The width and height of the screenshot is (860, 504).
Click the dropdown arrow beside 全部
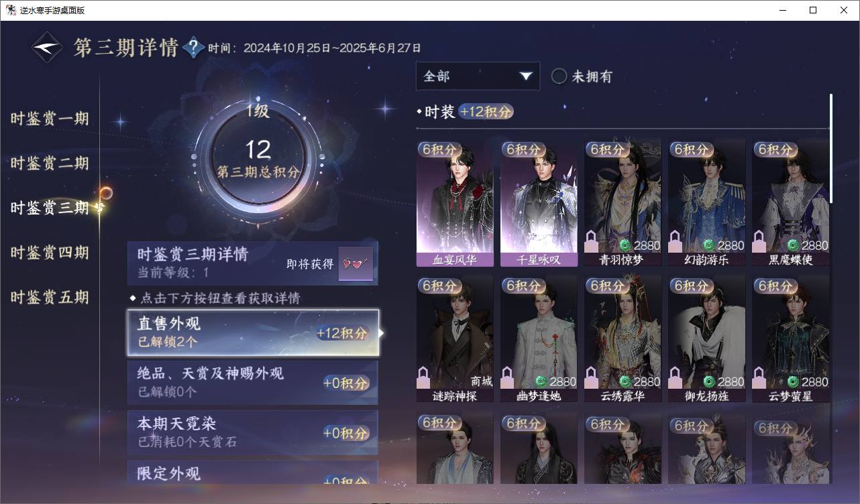pos(525,76)
